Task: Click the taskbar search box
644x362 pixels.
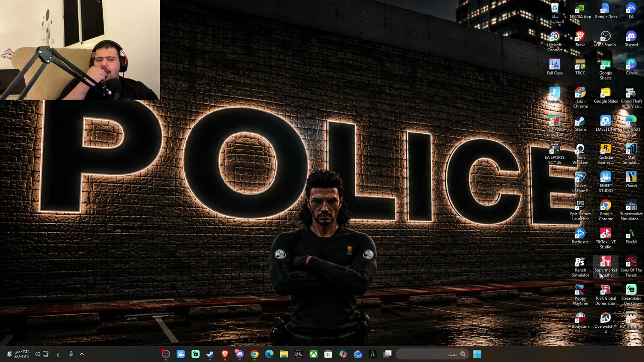Action: pos(433,354)
